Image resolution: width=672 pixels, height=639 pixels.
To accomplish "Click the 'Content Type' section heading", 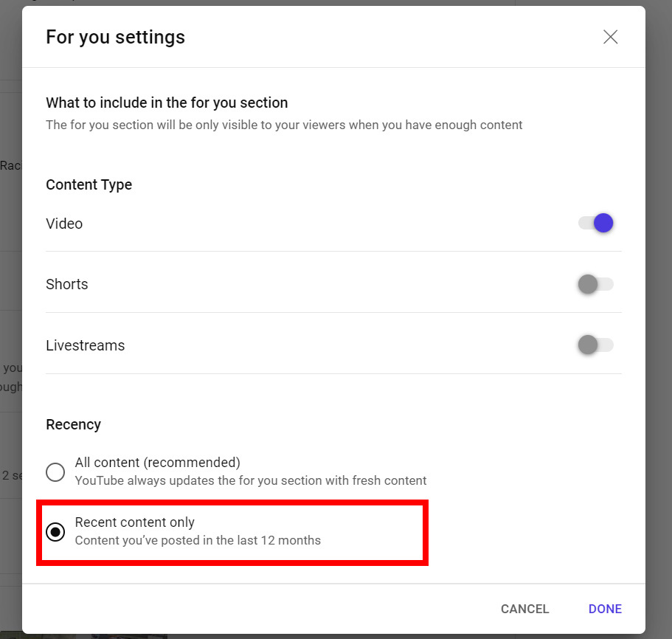I will (x=89, y=184).
